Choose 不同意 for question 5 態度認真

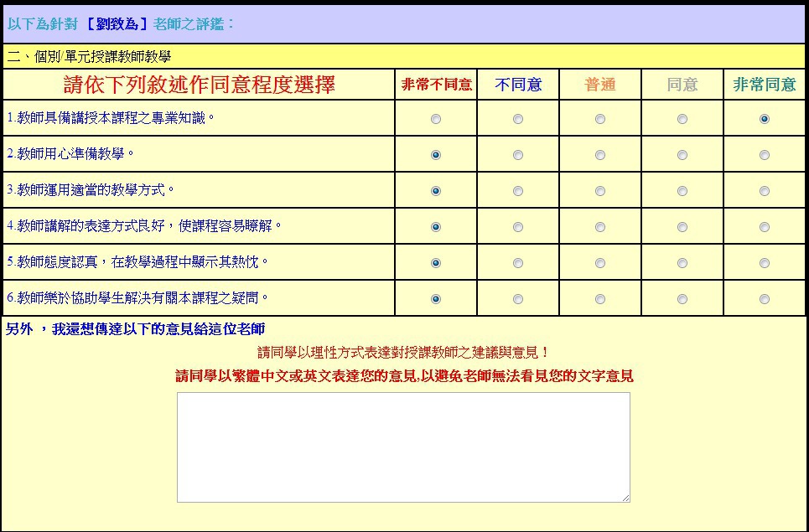(x=518, y=263)
